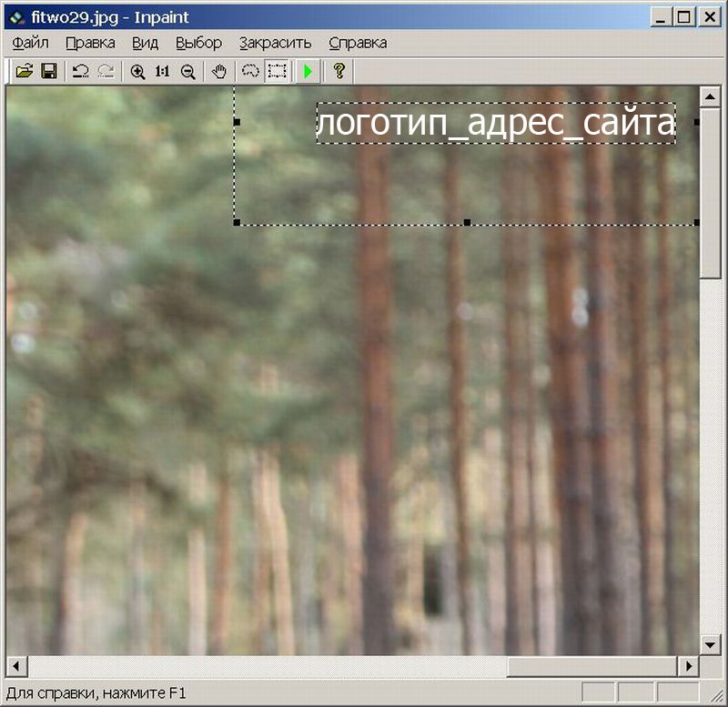Open the Справка menu
Image resolution: width=728 pixels, height=707 pixels.
(x=358, y=43)
